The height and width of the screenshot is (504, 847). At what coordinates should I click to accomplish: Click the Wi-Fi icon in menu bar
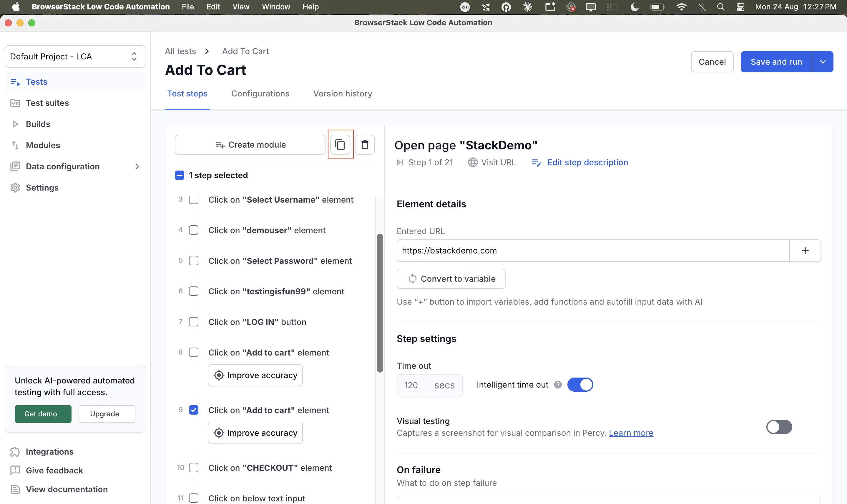[x=681, y=7]
